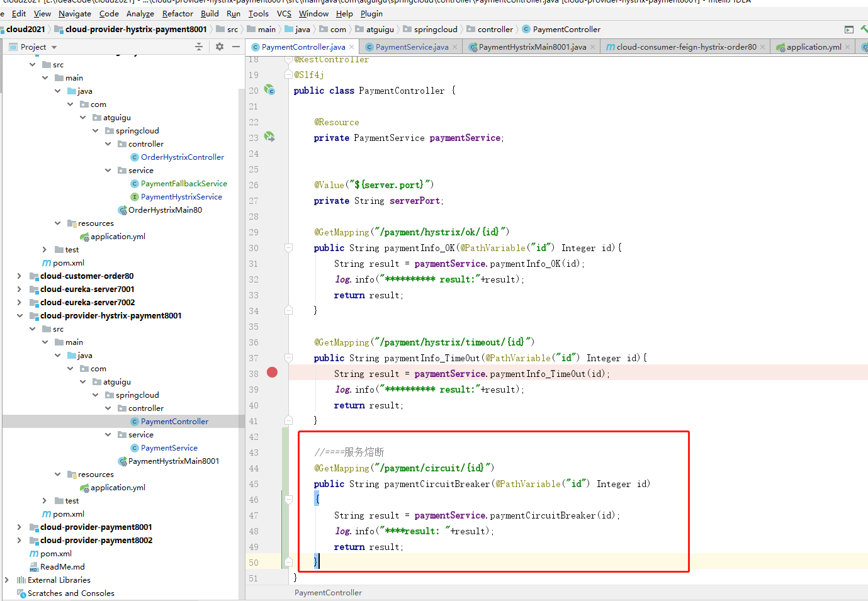The image size is (868, 601).
Task: Expand the cloud-customer-order80 module
Action: pyautogui.click(x=20, y=276)
